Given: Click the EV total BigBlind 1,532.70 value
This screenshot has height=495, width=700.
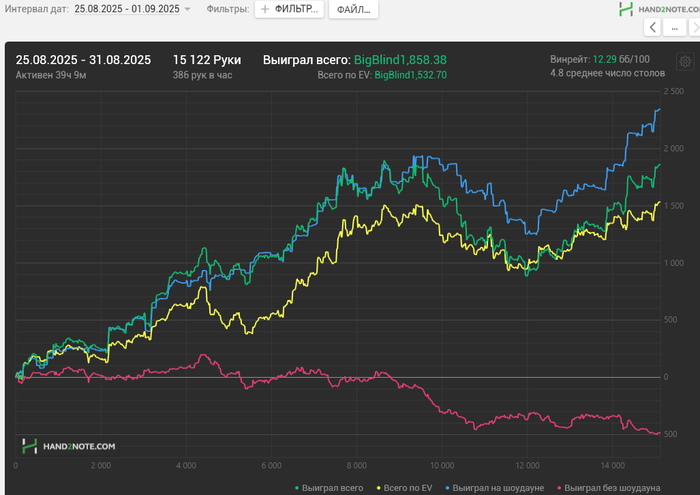Looking at the screenshot, I should click(410, 75).
